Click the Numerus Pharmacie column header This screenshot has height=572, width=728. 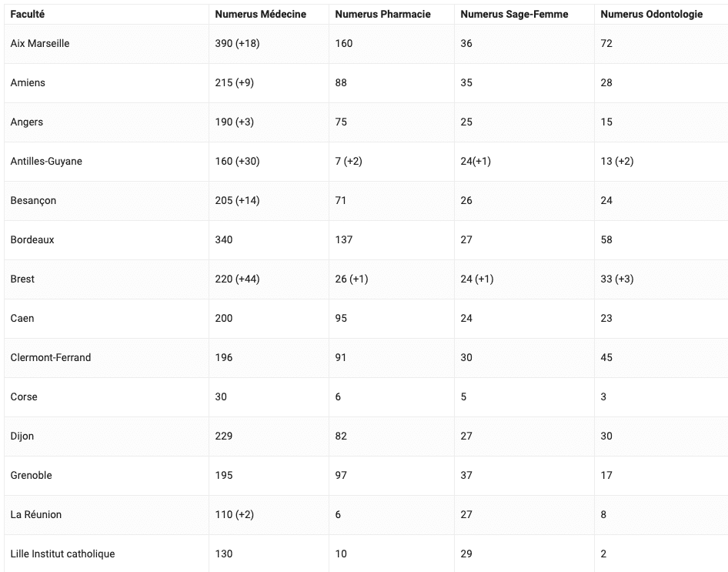pos(382,15)
